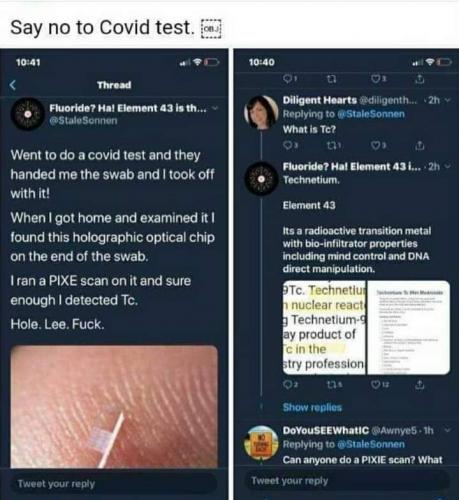Open the highlighted Technetium text image

[324, 328]
